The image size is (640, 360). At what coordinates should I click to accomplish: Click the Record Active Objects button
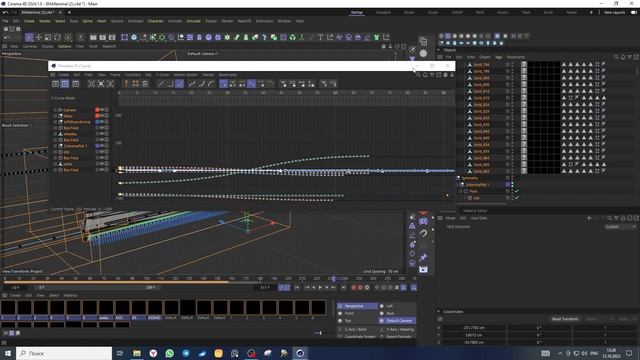click(x=353, y=288)
